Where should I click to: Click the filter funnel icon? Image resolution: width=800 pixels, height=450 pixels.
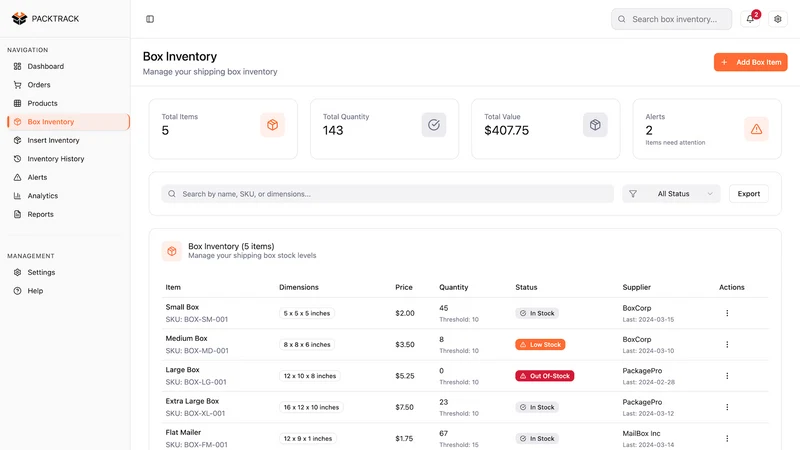633,194
